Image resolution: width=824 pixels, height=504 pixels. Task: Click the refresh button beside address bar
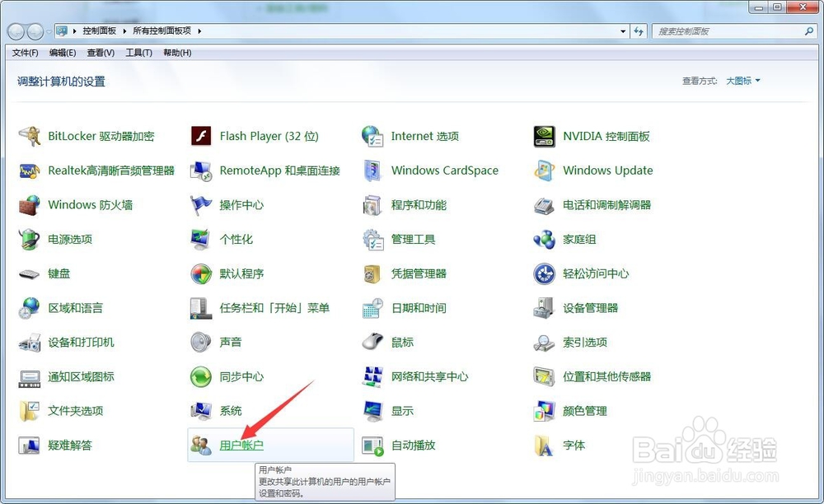click(639, 31)
